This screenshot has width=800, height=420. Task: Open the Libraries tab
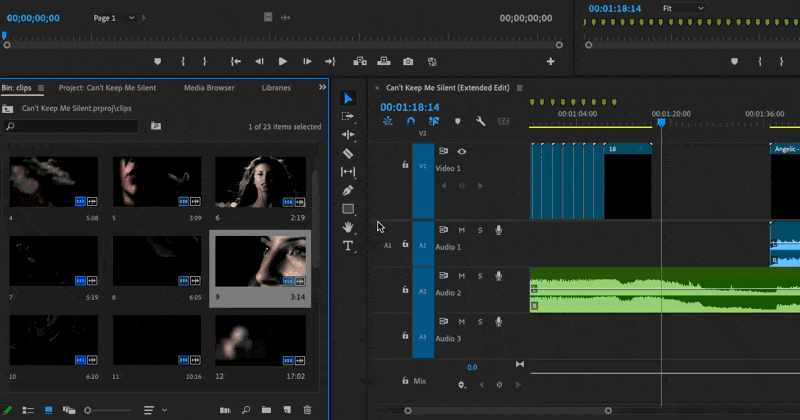276,88
